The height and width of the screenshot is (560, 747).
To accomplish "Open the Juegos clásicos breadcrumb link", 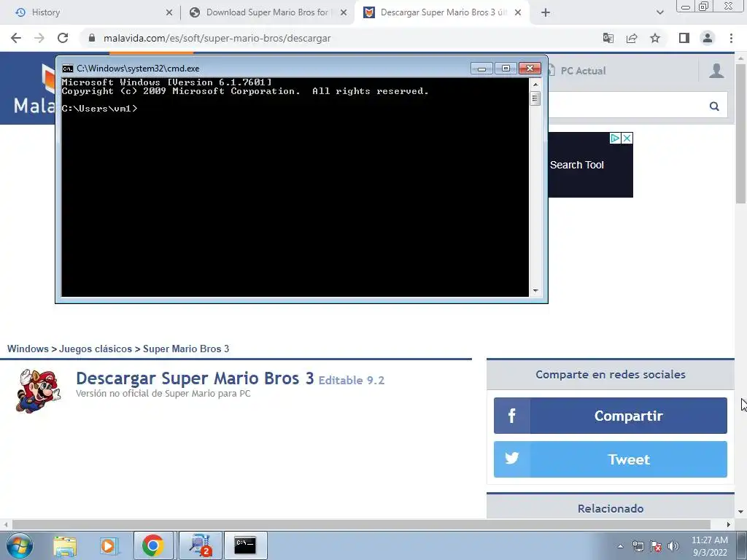I will (96, 349).
